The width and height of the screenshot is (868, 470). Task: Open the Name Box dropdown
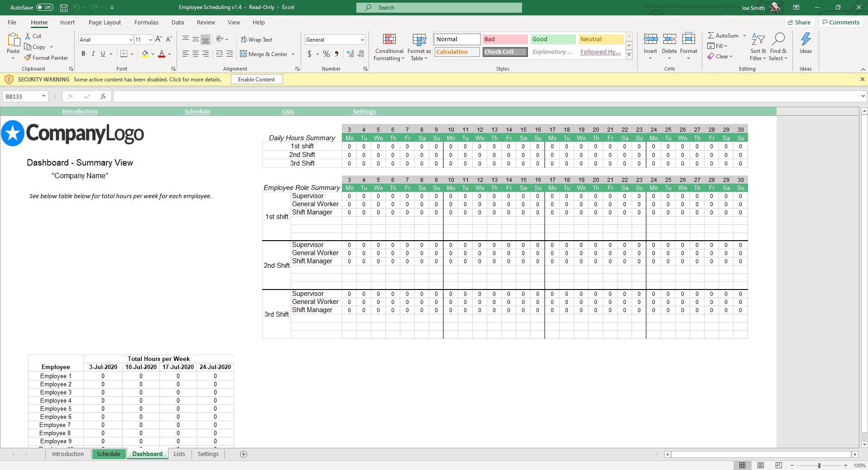pos(43,96)
